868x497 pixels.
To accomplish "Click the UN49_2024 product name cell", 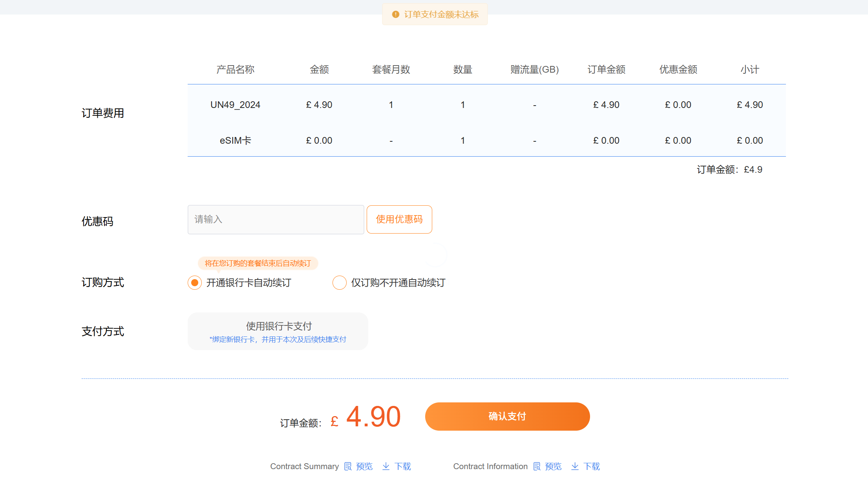I will tap(236, 105).
